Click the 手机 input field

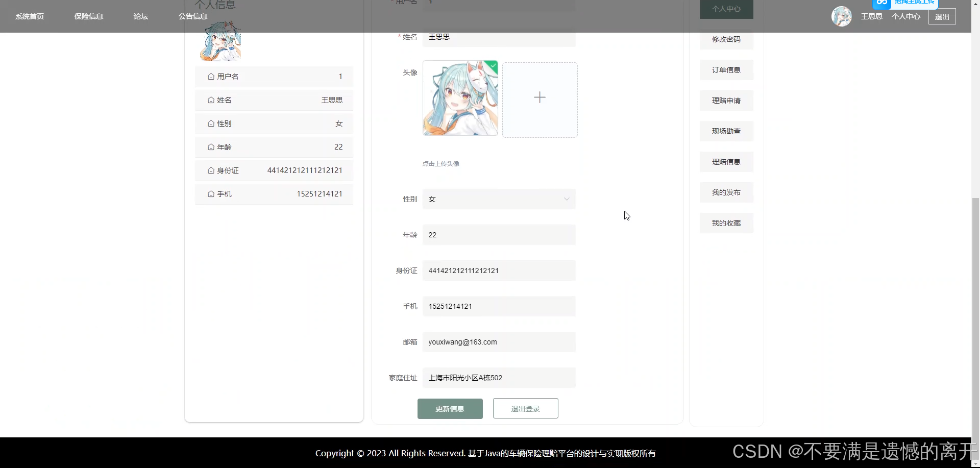(499, 306)
